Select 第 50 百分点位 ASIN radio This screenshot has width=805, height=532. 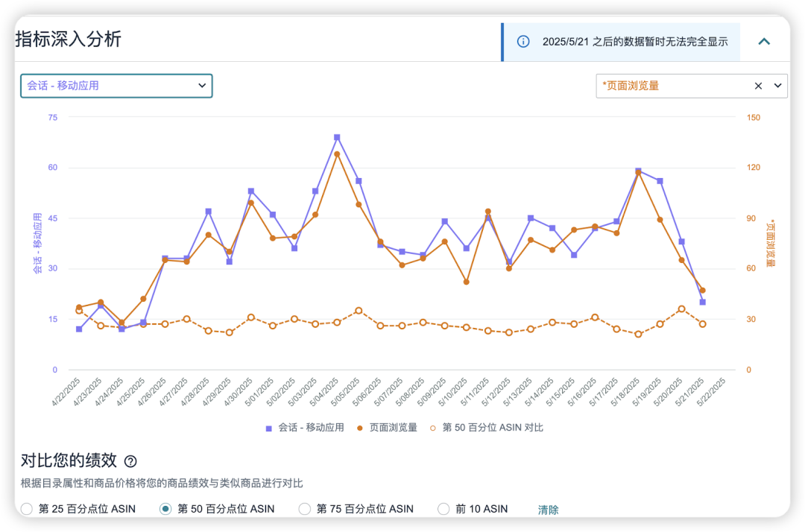click(165, 509)
